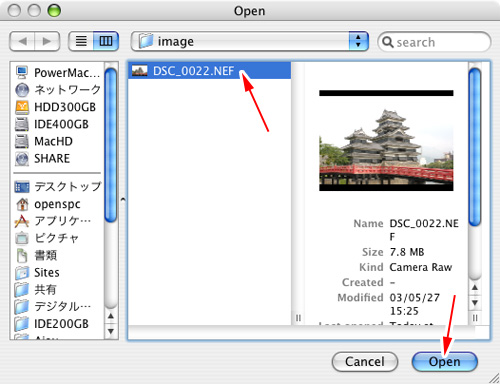Click the network globe icon (ネットワーク)
Image resolution: width=500 pixels, height=384 pixels.
22,90
